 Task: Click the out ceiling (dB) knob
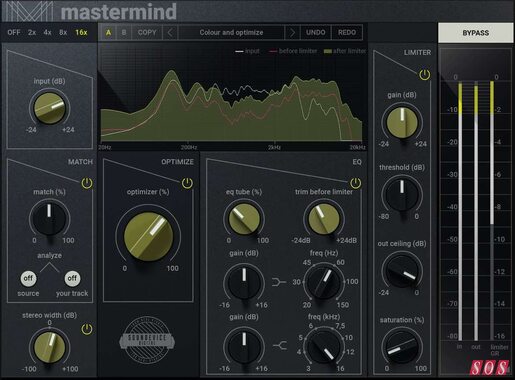pos(402,271)
